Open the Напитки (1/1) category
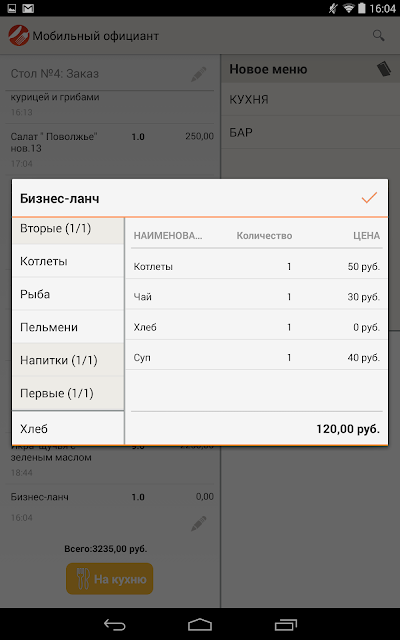 tap(68, 360)
